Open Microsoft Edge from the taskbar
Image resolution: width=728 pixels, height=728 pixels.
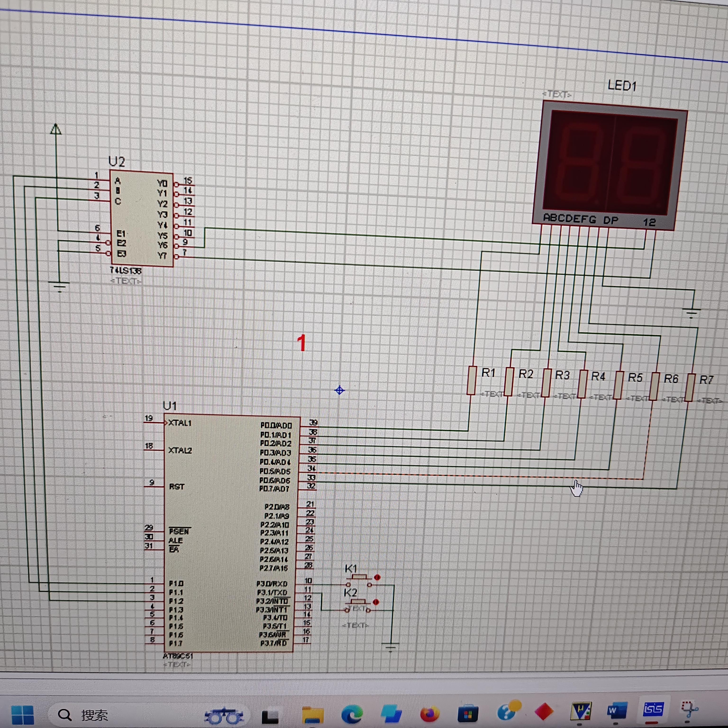click(x=352, y=714)
